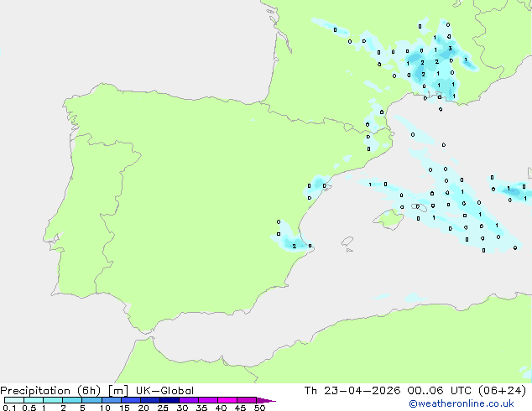Image resolution: width=532 pixels, height=411 pixels.
Task: Select the legend swatch between 35 and 40
Action: [x=208, y=400]
